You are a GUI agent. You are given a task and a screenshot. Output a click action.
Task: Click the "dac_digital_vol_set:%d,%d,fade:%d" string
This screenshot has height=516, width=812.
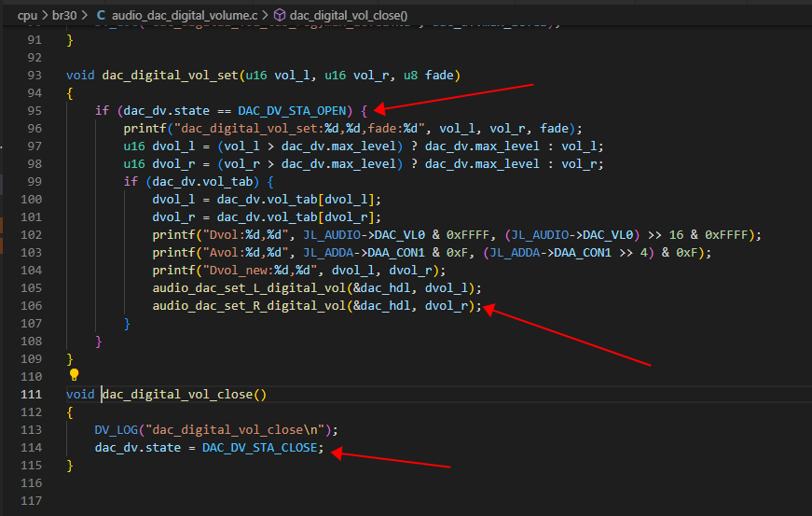(301, 129)
